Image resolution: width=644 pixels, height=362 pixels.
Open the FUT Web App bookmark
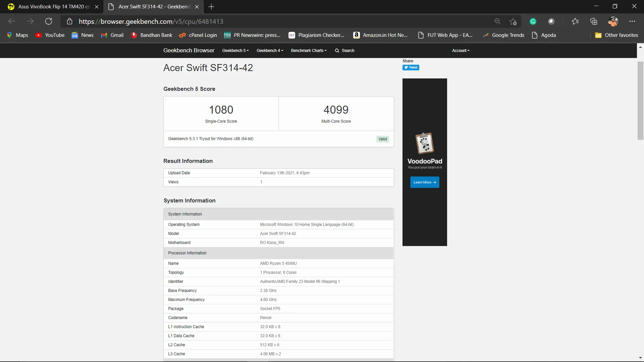445,35
